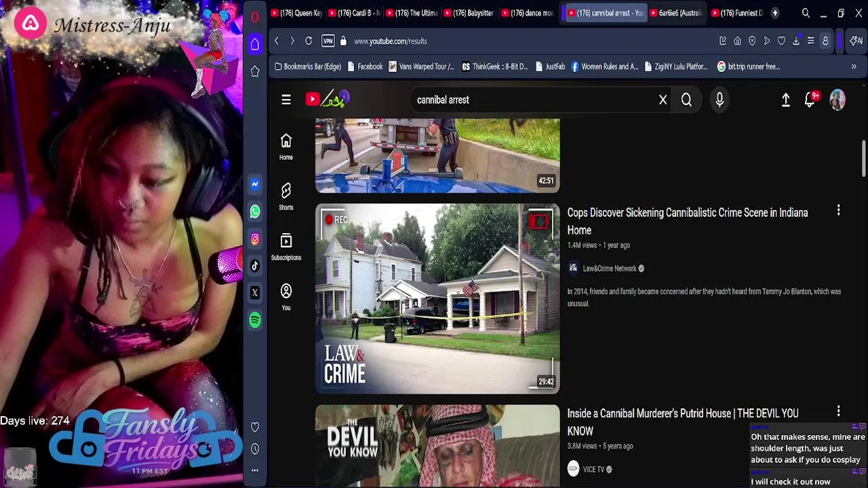This screenshot has height=488, width=868.
Task: Switch to The Ultima tab
Action: (x=412, y=13)
